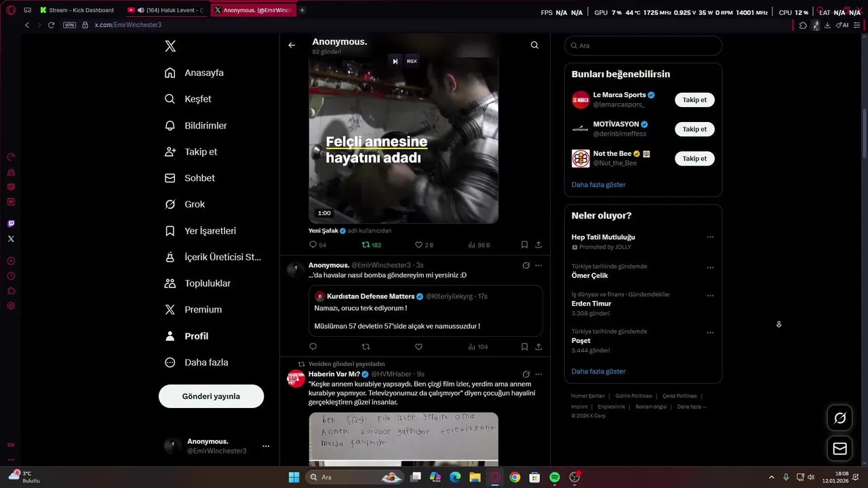The height and width of the screenshot is (488, 868).
Task: Undo repost showing 182 on video post
Action: 371,245
